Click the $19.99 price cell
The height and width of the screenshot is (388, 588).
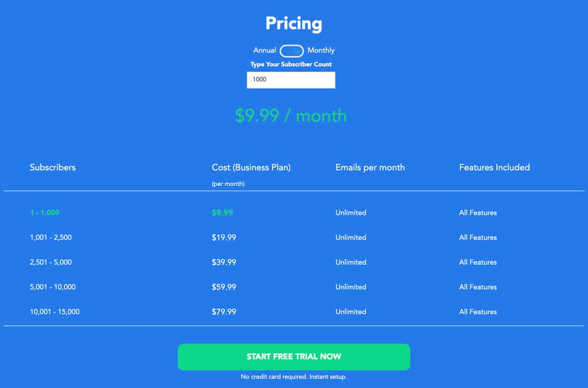click(x=224, y=238)
